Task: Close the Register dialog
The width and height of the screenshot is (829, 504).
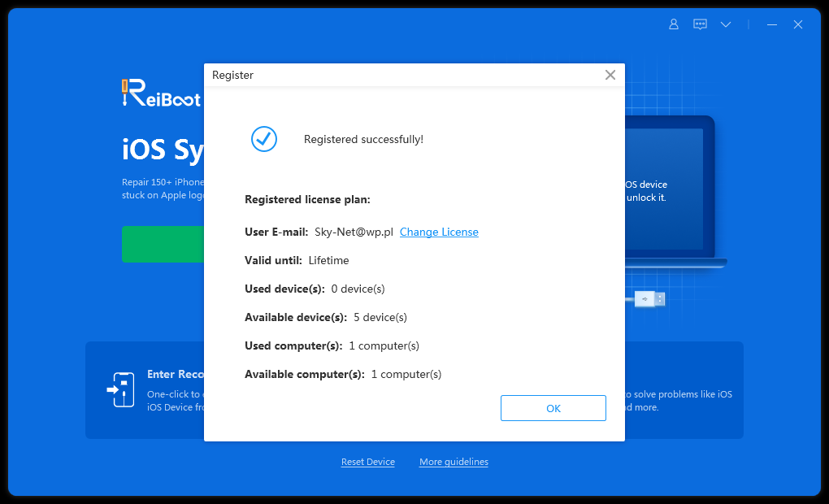Action: click(x=610, y=75)
